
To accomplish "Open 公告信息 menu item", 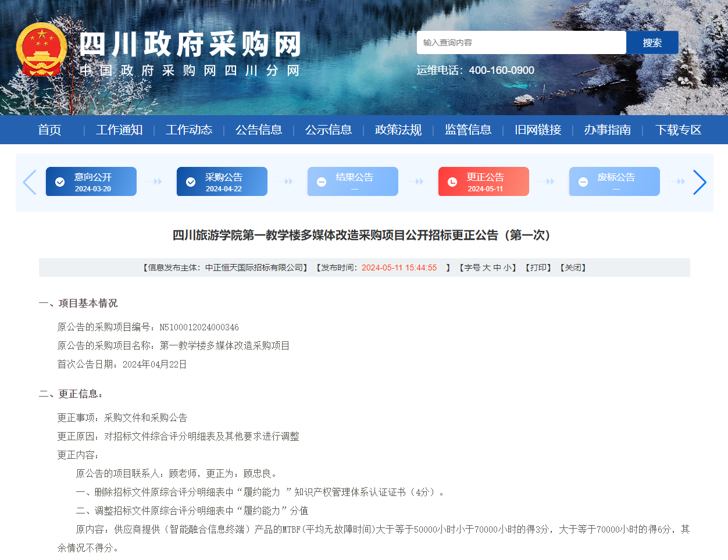I will (259, 130).
